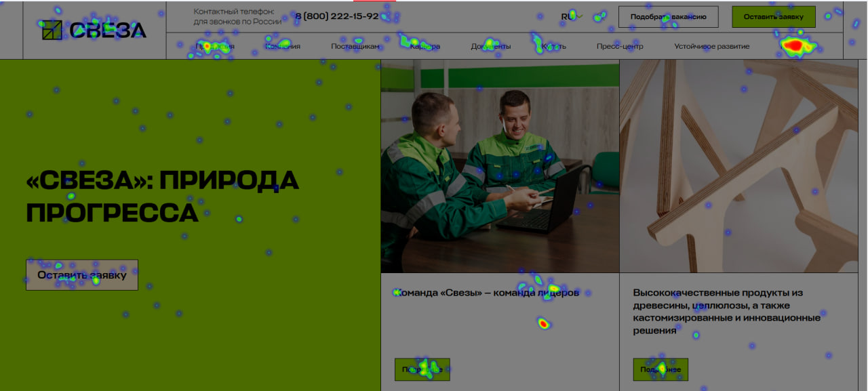
Task: Click the Подобрать вакансию button
Action: pos(668,17)
